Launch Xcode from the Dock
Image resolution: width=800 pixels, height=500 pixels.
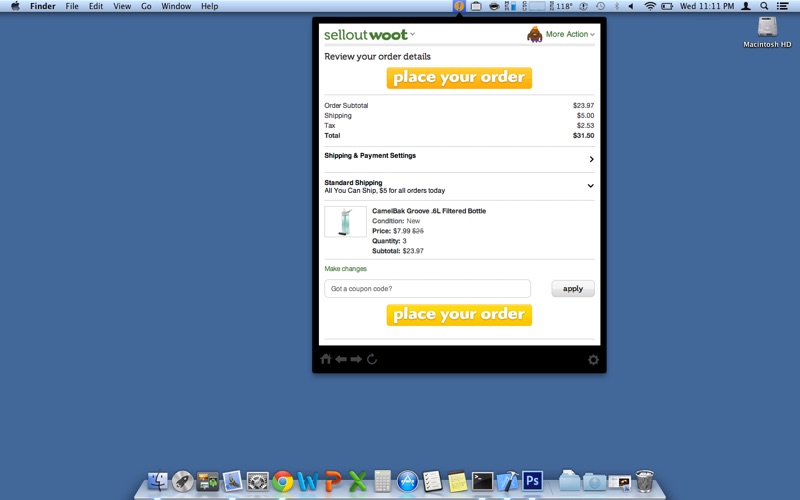(508, 481)
